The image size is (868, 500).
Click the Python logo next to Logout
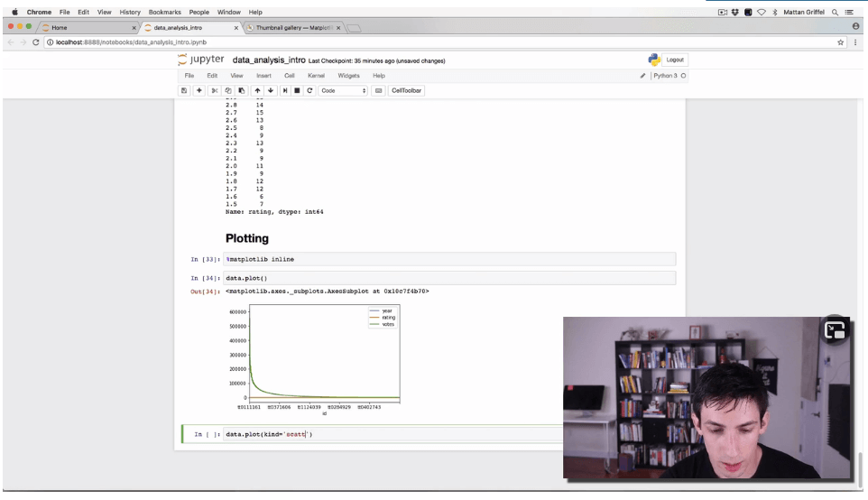[x=654, y=60]
